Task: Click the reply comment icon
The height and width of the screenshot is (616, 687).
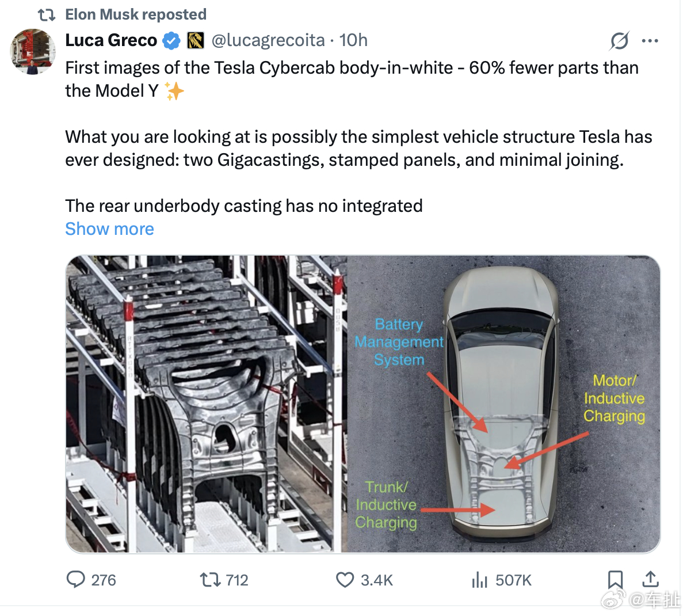Action: click(75, 579)
